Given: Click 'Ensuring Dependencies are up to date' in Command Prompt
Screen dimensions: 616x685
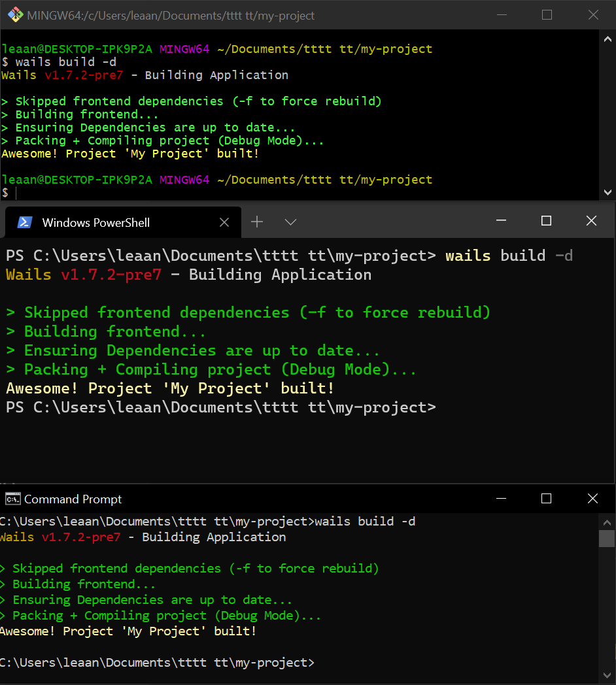Looking at the screenshot, I should point(146,600).
